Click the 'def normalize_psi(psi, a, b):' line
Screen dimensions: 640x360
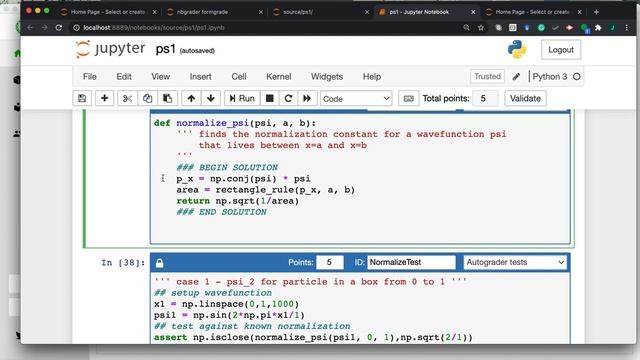point(235,123)
